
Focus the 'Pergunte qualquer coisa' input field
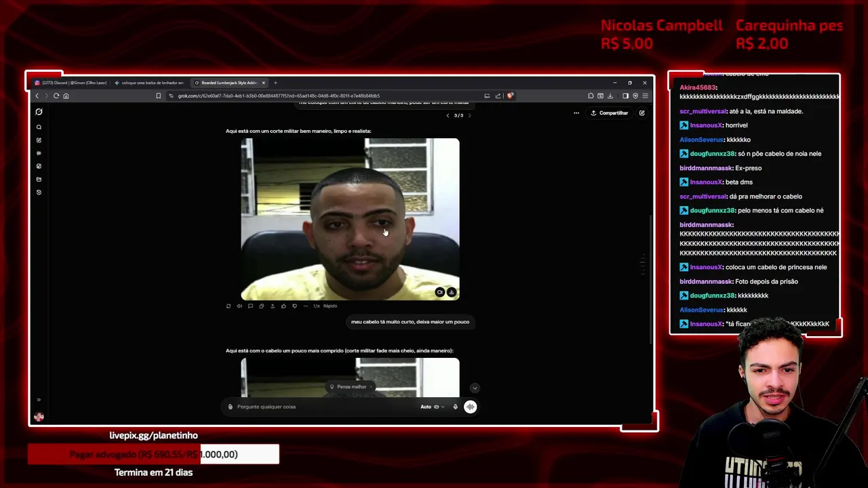pyautogui.click(x=325, y=407)
